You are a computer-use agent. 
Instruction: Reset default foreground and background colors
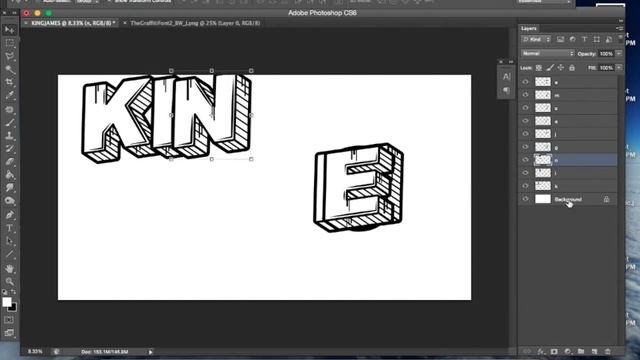coord(4,292)
